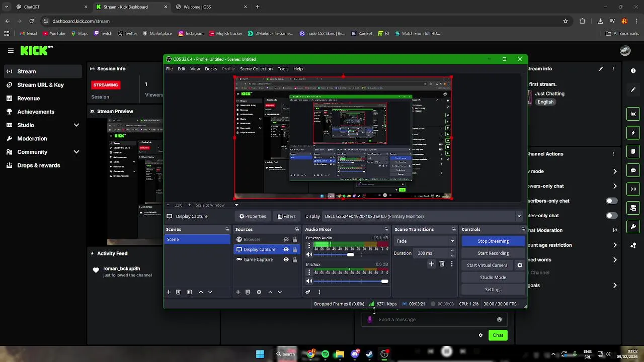
Task: Open the OBS File menu
Action: pyautogui.click(x=170, y=69)
